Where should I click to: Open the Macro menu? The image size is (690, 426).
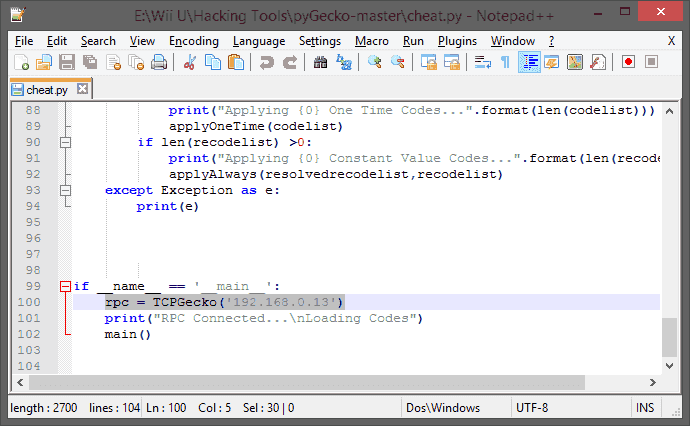[372, 41]
